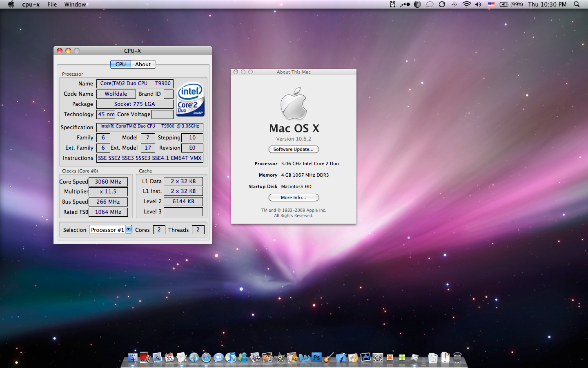Click the Software Update... button
The image size is (588, 368).
(x=294, y=149)
